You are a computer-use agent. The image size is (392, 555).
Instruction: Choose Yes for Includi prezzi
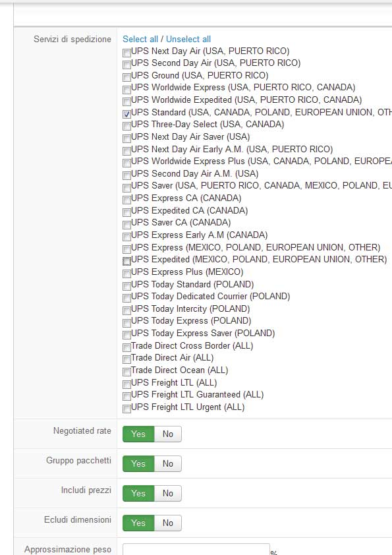pos(138,494)
